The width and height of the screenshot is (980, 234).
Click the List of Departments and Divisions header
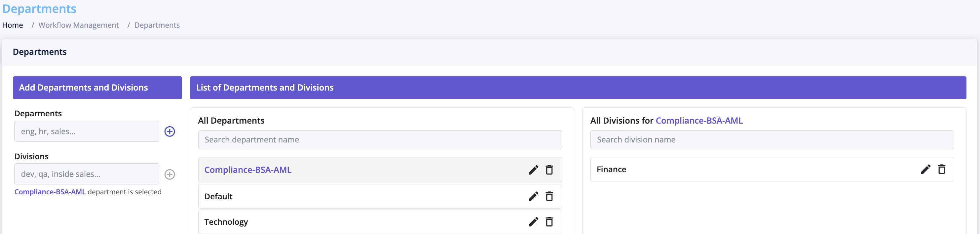click(x=578, y=88)
